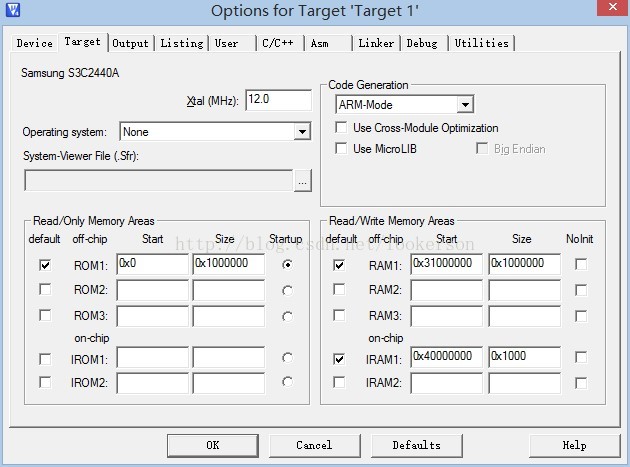Click the RAM2 Start field
The height and width of the screenshot is (467, 630).
[x=446, y=290]
